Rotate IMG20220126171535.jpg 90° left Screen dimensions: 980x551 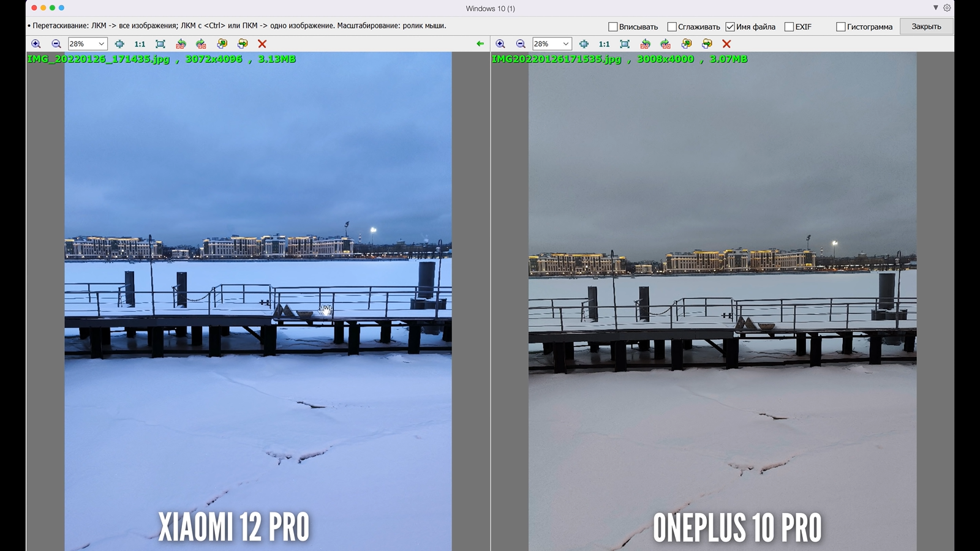[x=645, y=44]
